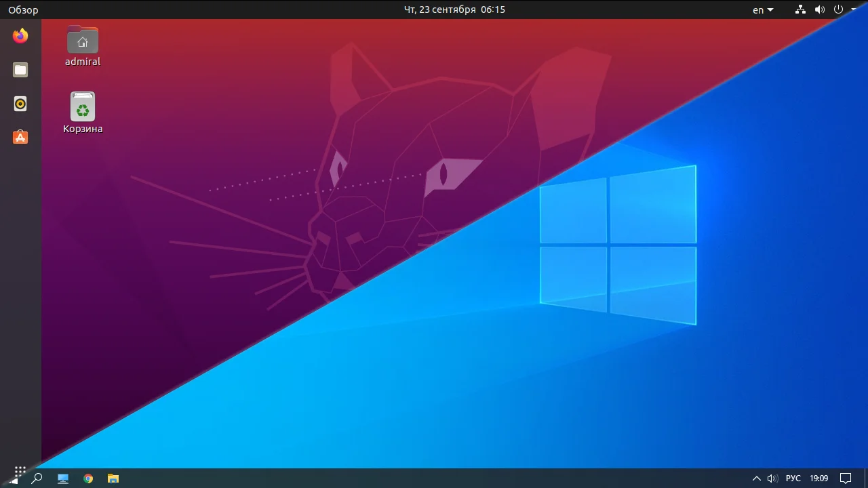Open the Windows notification center

(x=845, y=479)
